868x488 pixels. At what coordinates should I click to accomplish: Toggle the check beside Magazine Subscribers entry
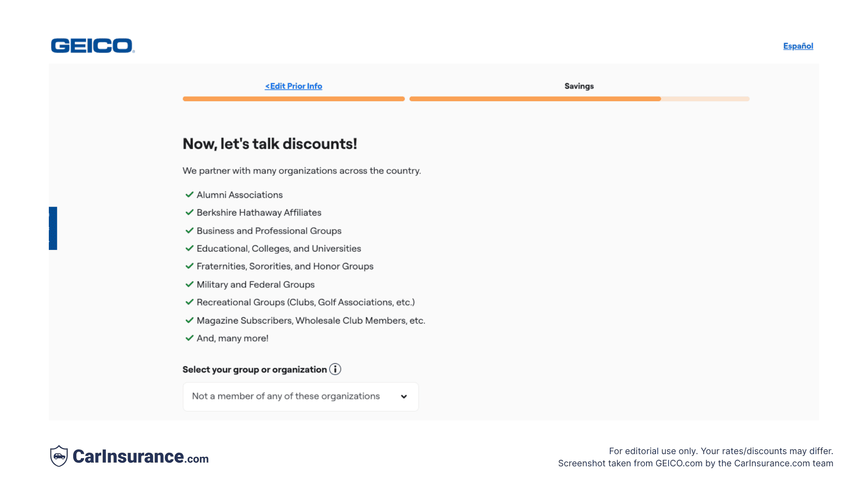(189, 320)
